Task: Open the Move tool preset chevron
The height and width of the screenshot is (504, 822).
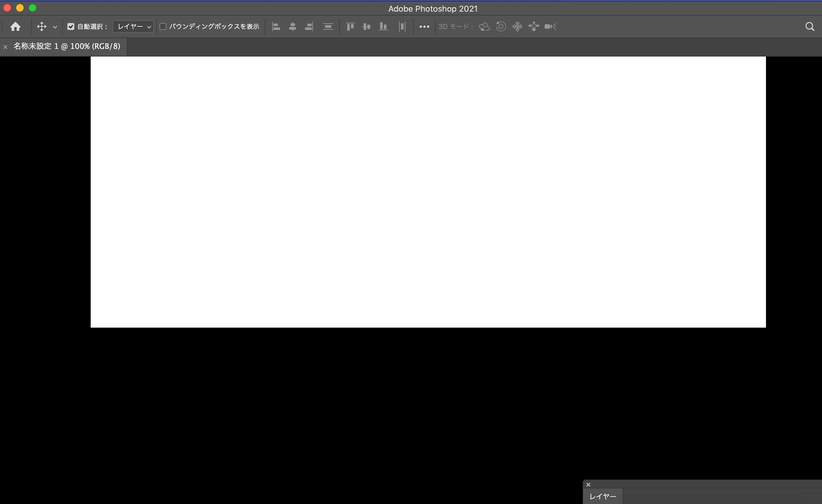Action: (55, 27)
